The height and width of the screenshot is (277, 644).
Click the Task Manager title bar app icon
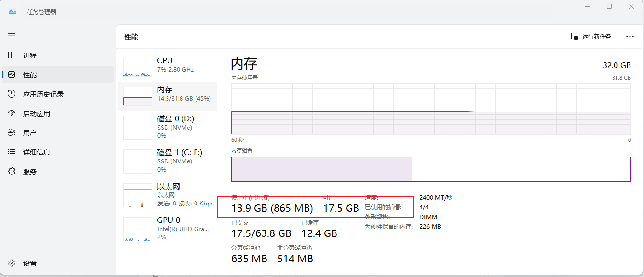(13, 11)
